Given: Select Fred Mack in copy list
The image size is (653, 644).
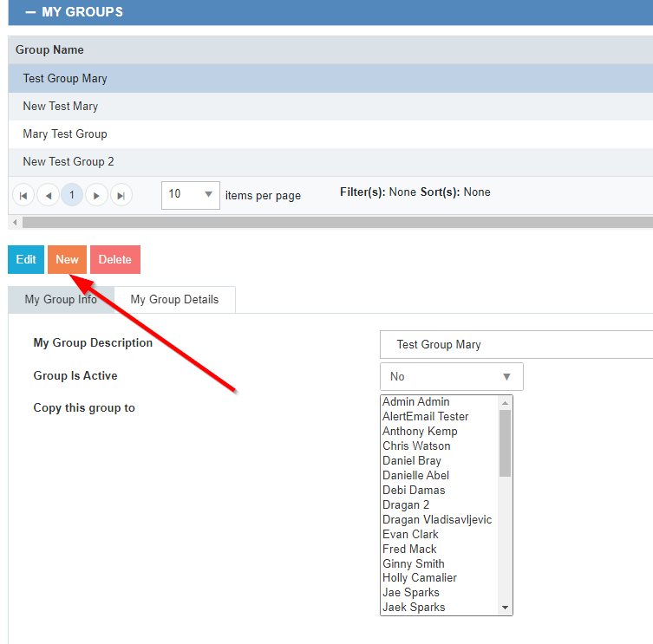Looking at the screenshot, I should 440,549.
